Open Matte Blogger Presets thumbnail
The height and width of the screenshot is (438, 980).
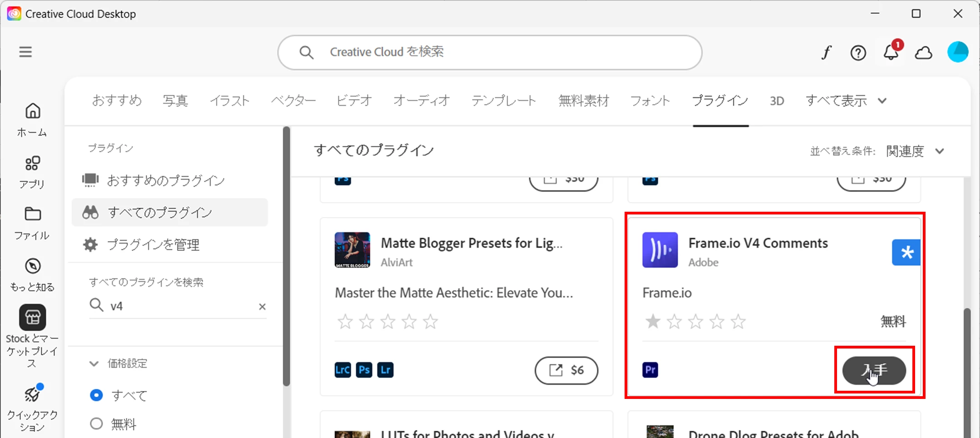pos(352,250)
